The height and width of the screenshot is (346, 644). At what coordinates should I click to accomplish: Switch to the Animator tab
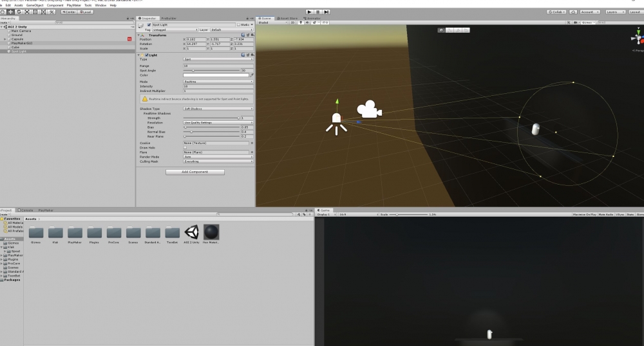312,19
